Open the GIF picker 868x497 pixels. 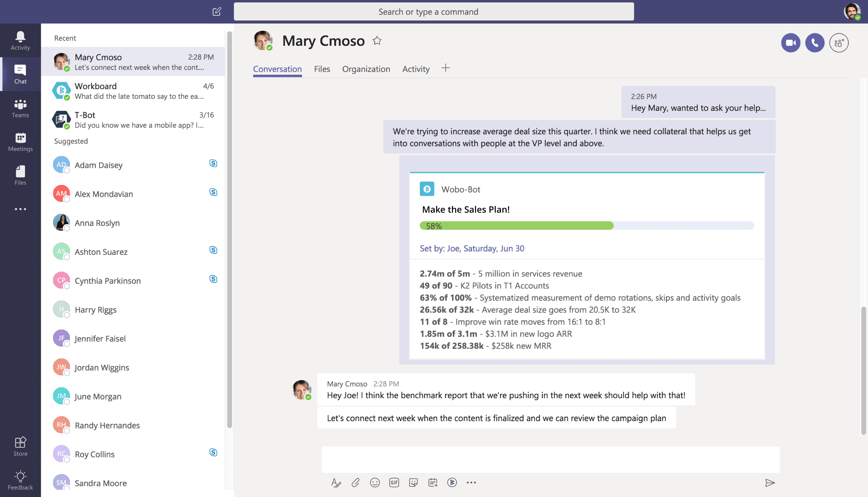coord(394,483)
